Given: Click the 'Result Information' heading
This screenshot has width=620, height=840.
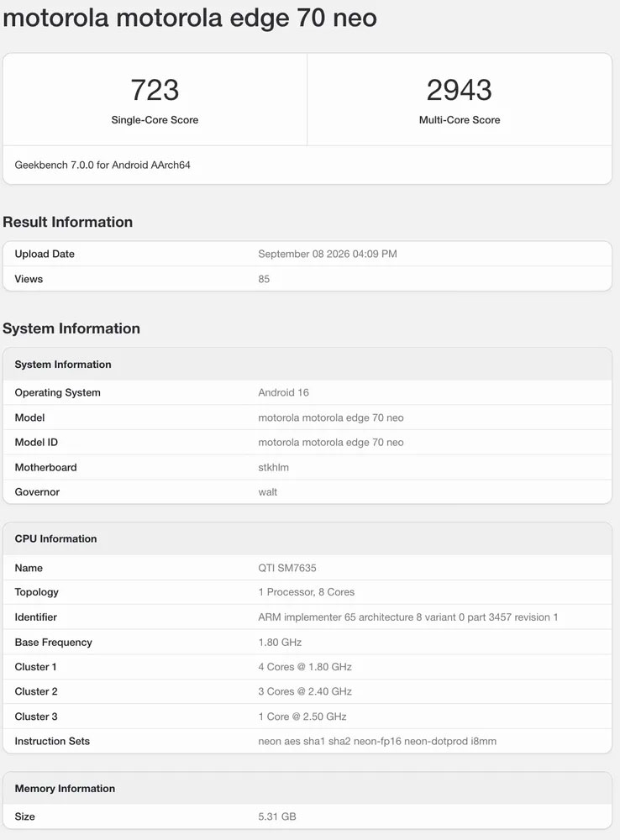Looking at the screenshot, I should (x=67, y=222).
